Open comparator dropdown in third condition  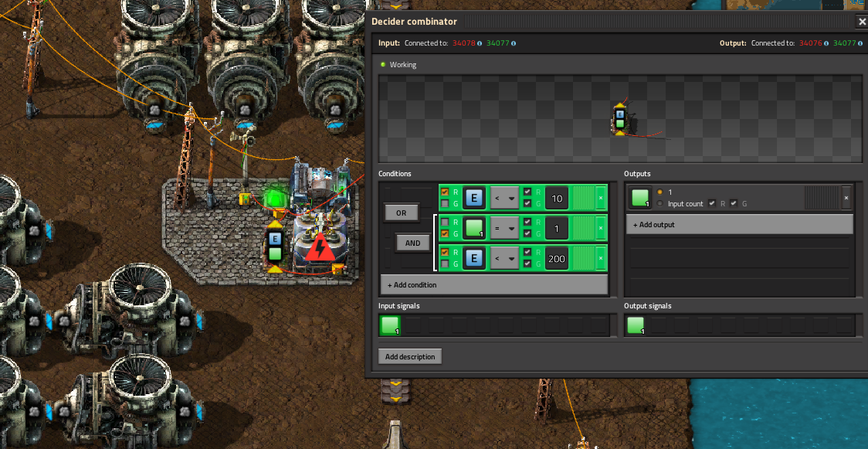[x=504, y=258]
